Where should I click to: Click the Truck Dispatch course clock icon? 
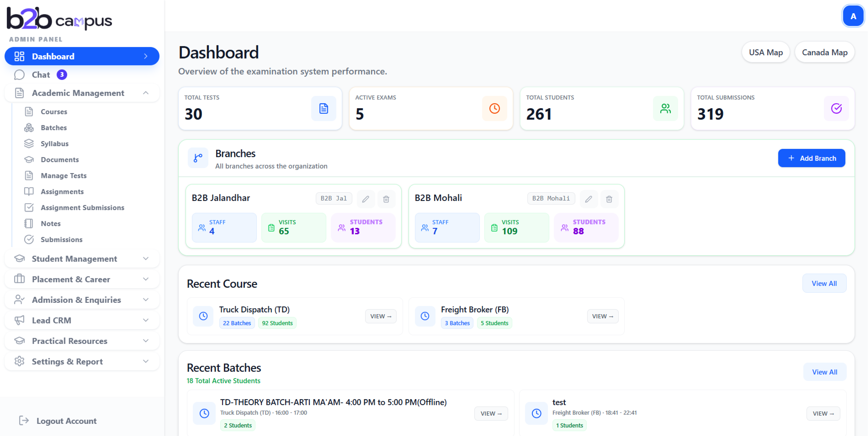[203, 316]
